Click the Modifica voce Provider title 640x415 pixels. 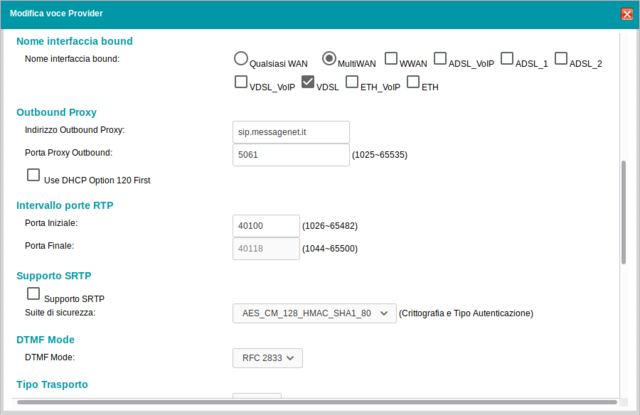coord(56,13)
